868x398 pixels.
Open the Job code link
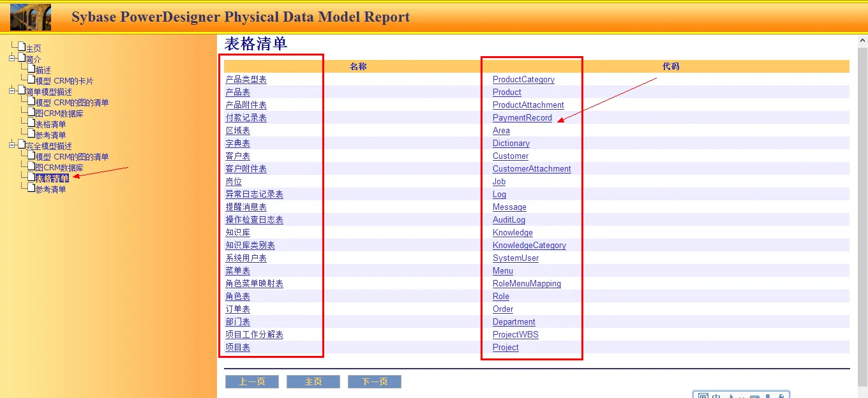coord(499,182)
